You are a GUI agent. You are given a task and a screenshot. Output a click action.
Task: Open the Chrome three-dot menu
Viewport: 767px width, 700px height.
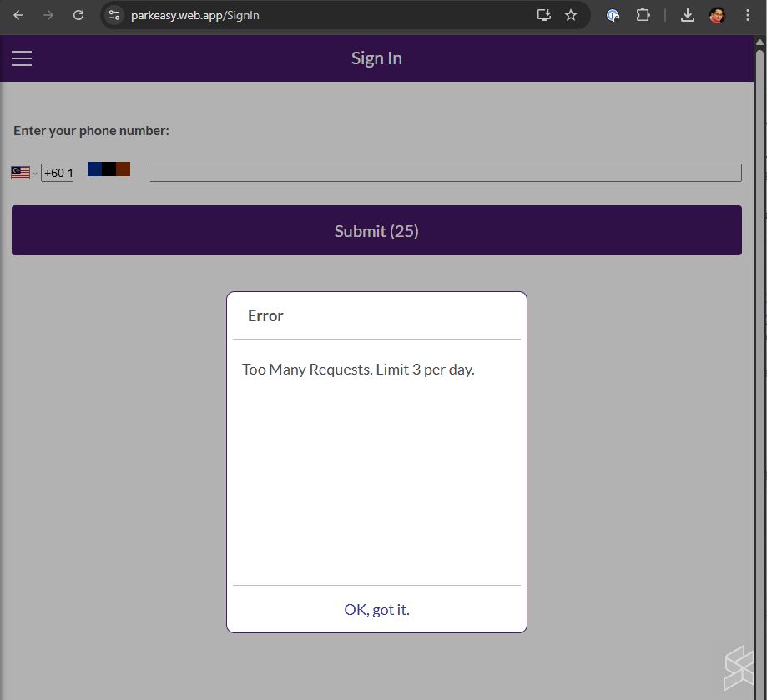[747, 15]
